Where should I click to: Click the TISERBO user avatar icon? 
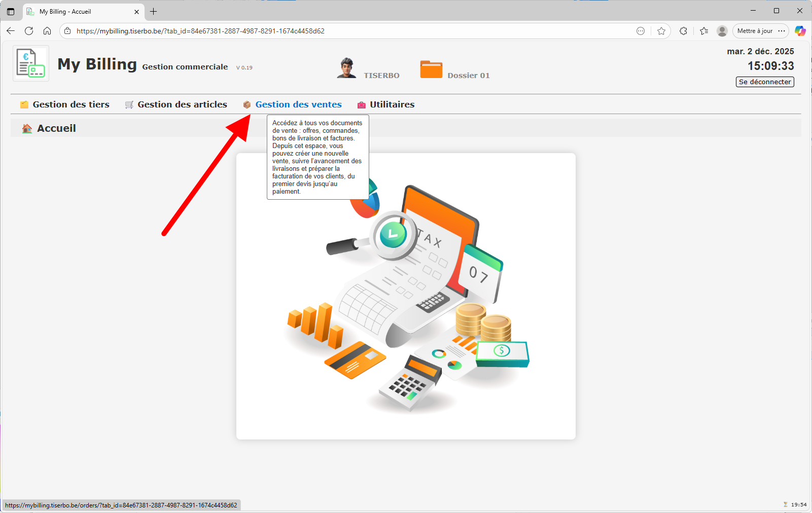(346, 68)
